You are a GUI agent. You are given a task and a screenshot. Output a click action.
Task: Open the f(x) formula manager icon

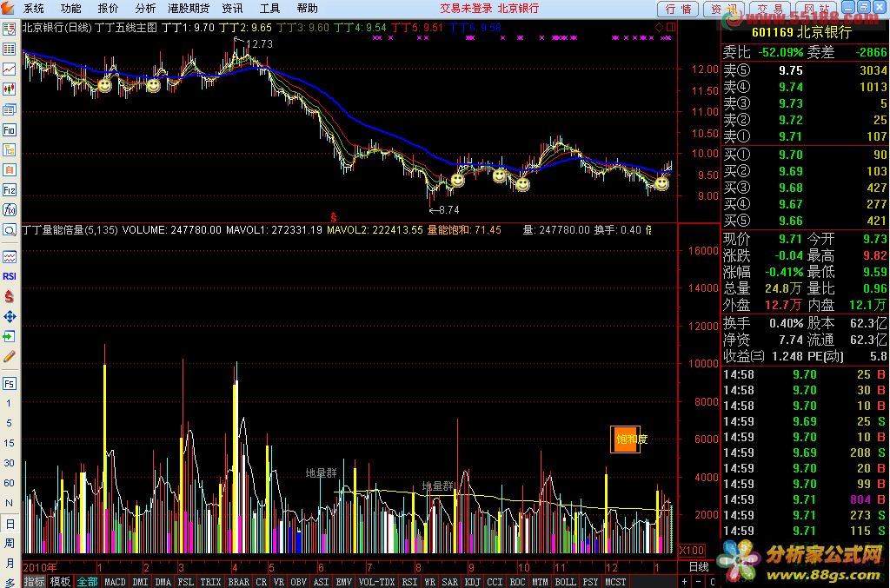(9, 210)
